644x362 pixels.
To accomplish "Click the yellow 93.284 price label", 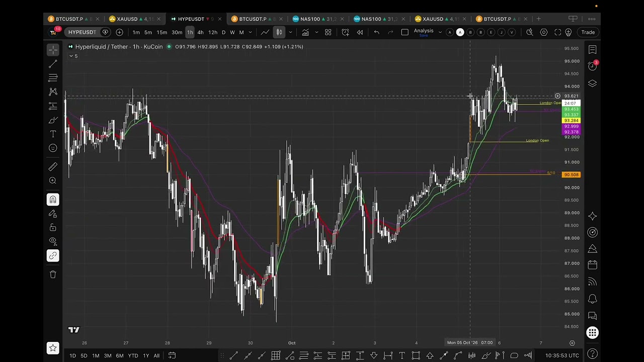I will tap(572, 121).
